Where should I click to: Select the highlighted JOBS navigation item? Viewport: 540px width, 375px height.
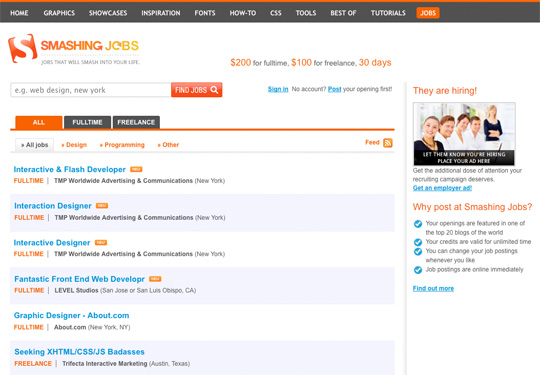click(428, 13)
